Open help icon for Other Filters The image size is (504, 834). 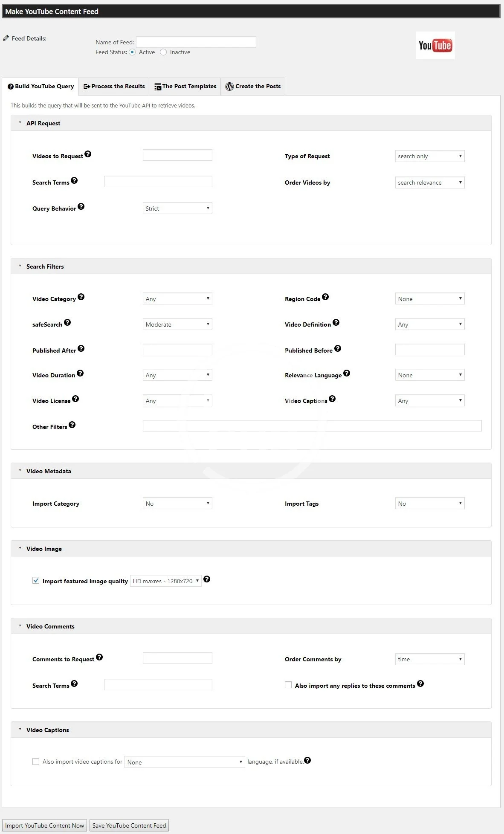(x=72, y=425)
